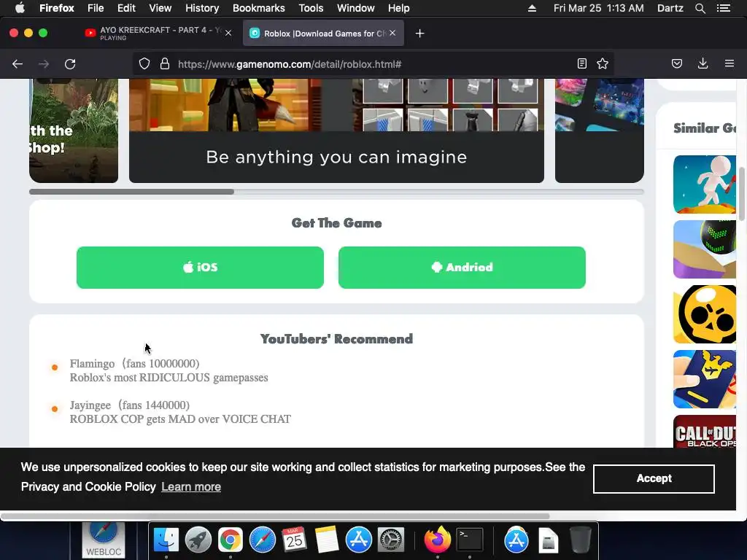Open the tracking protection shield
This screenshot has width=747, height=560.
coord(144,64)
